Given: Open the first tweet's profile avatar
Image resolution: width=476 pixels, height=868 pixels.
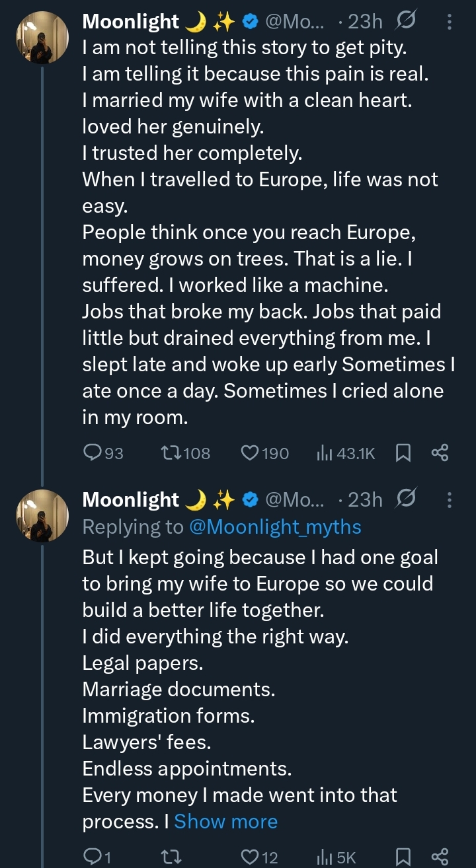Looking at the screenshot, I should [x=42, y=38].
